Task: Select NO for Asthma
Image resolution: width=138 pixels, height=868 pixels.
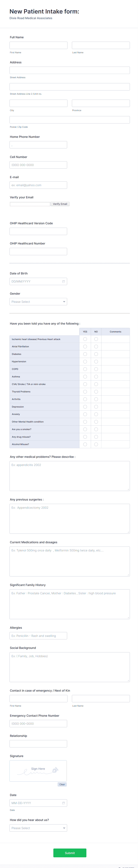Action: click(96, 376)
